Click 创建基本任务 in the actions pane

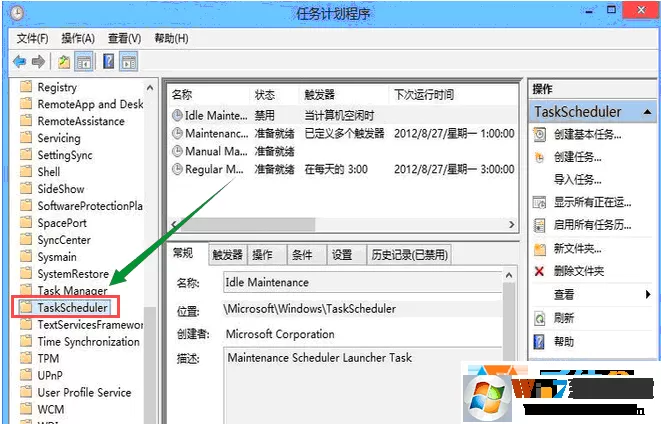[587, 135]
